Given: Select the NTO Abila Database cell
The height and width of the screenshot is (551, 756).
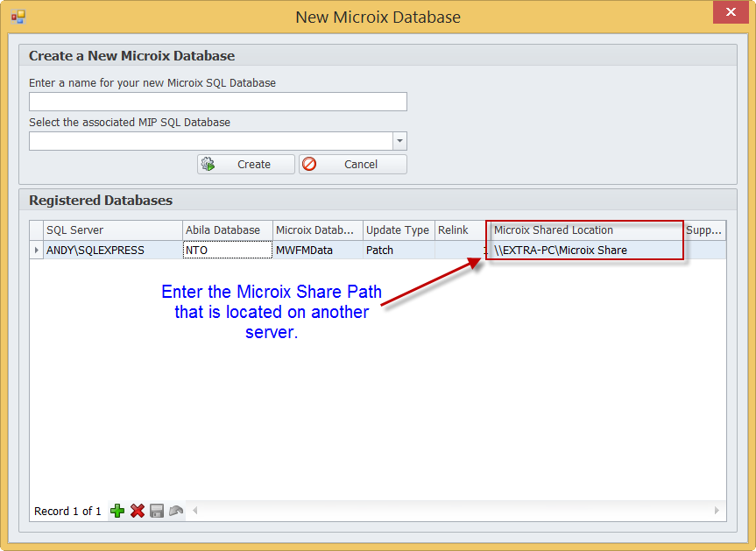Looking at the screenshot, I should 227,251.
